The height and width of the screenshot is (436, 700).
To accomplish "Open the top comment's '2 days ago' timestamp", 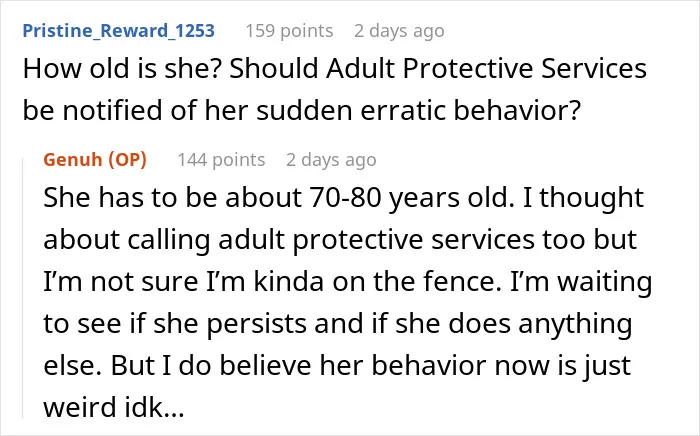I will [x=399, y=31].
